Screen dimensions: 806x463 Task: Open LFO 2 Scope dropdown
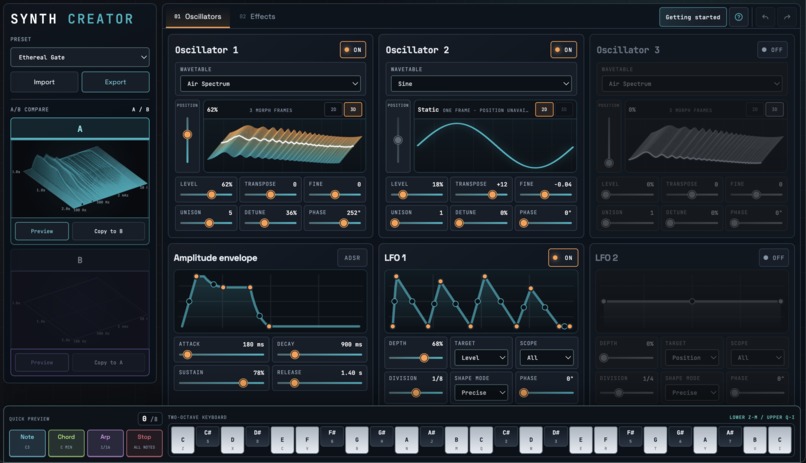point(758,358)
